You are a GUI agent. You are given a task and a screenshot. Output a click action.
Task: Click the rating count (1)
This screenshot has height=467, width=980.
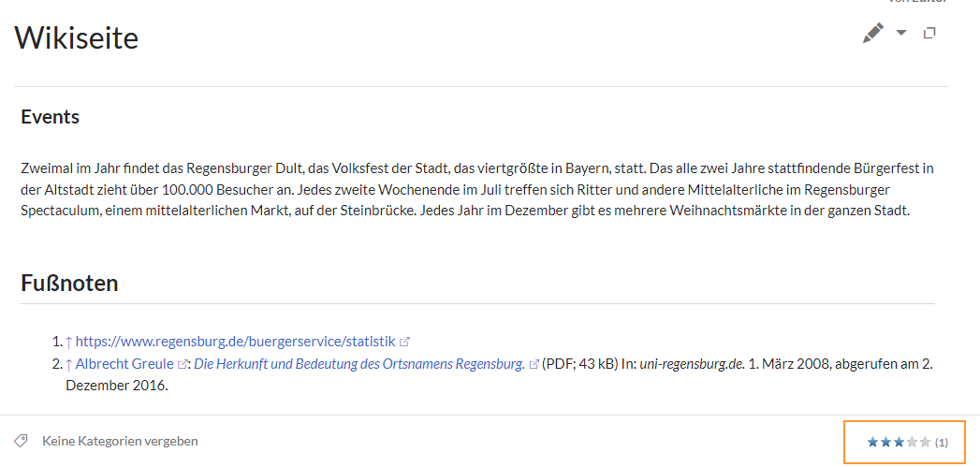coord(942,444)
